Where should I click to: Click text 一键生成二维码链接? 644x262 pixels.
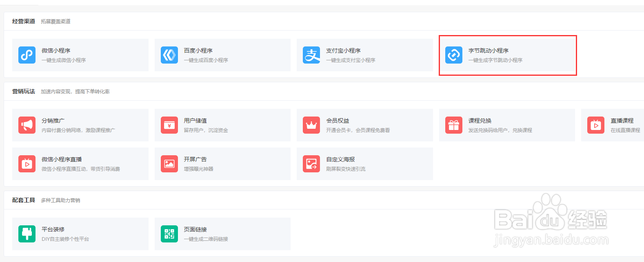[x=206, y=239]
